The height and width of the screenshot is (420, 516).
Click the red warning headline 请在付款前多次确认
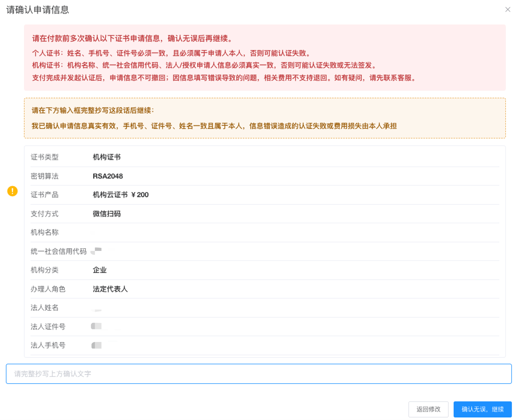(132, 38)
